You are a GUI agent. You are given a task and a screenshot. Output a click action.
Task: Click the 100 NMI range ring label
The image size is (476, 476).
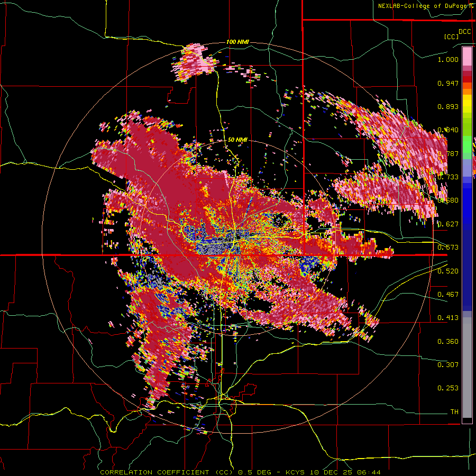[237, 42]
